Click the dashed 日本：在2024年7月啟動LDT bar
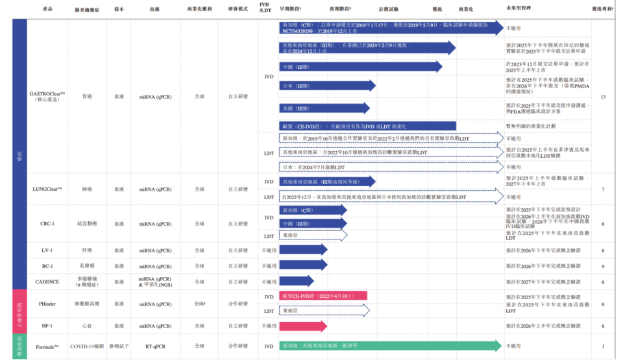Screen dimensions: 623x364 (391, 167)
